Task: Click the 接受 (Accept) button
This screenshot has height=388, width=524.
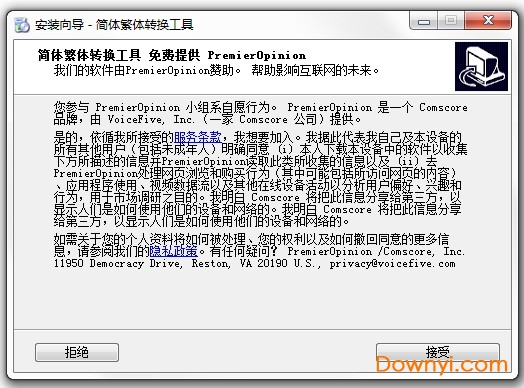Action: 438,352
